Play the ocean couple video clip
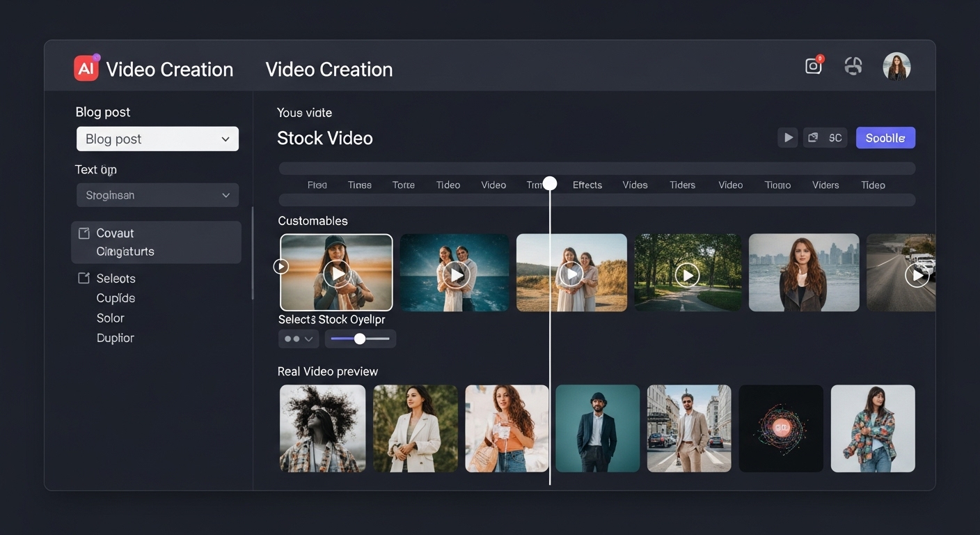This screenshot has height=535, width=980. tap(457, 275)
